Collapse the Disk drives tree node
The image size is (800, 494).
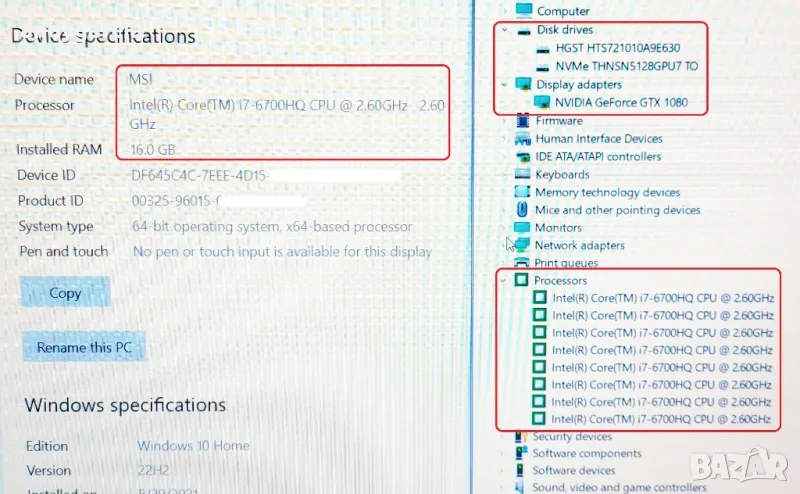[x=505, y=30]
